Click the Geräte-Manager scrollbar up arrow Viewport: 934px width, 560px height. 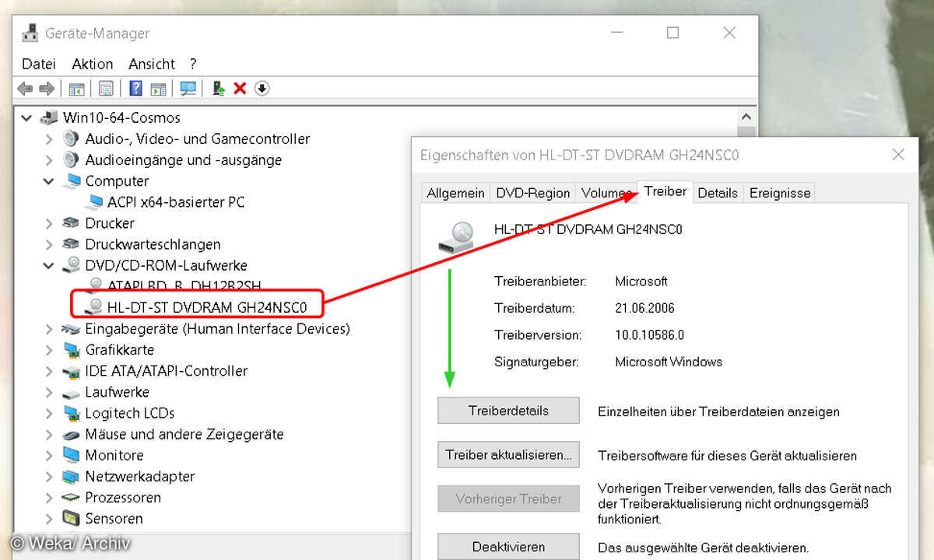tap(746, 117)
